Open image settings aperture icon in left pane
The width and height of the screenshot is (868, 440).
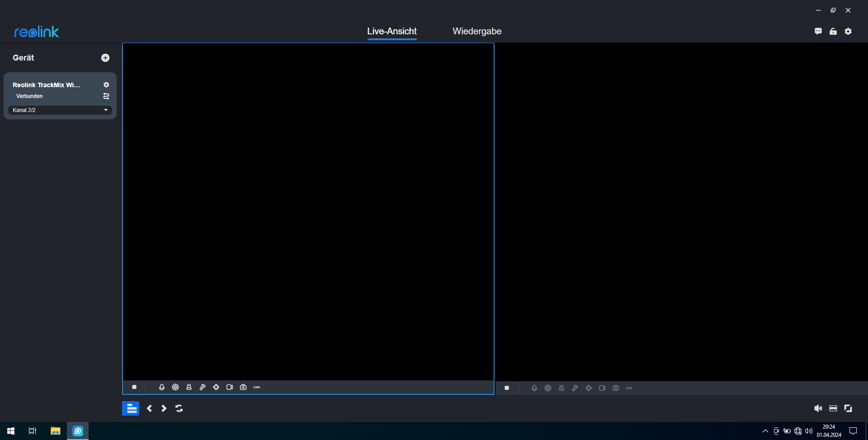(x=175, y=387)
